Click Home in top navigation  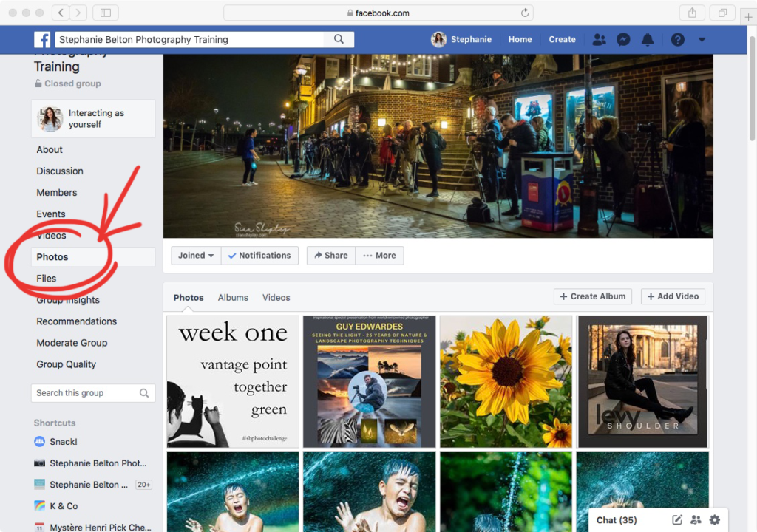[x=520, y=40]
